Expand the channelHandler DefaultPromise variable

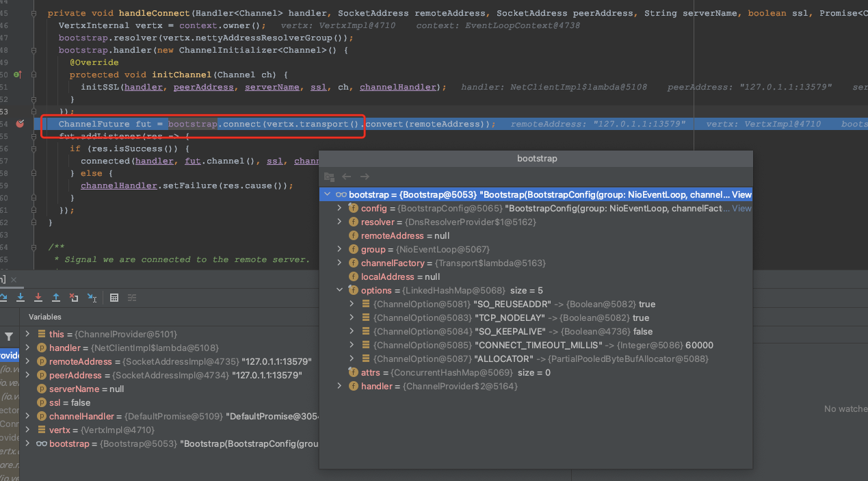[27, 417]
